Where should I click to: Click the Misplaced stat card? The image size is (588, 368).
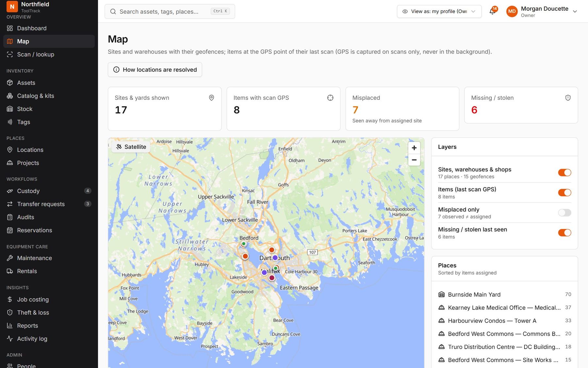(402, 109)
